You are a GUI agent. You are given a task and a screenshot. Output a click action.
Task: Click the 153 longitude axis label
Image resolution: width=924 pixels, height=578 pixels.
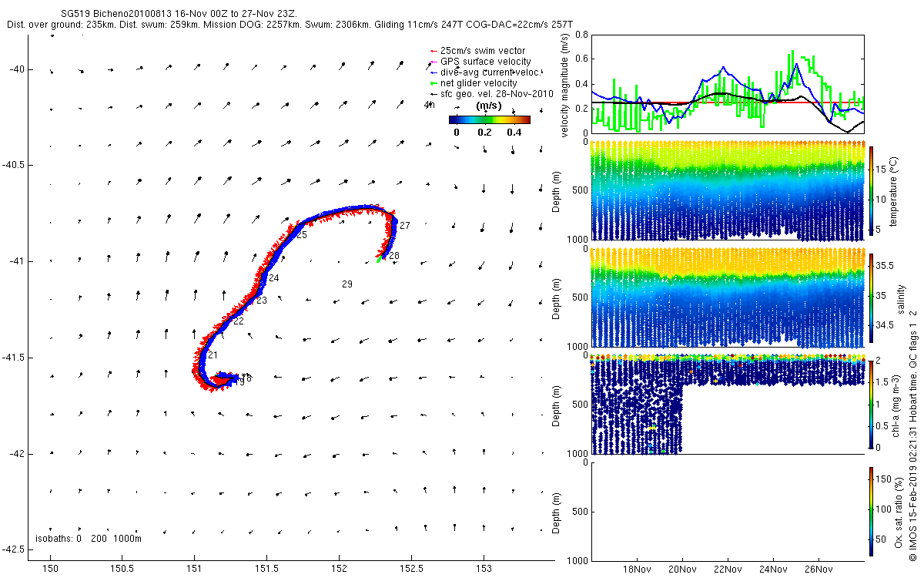[484, 567]
